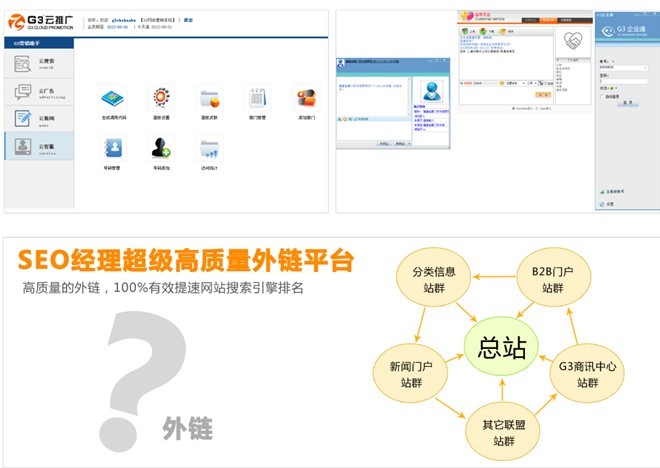Screen dimensions: 660x468
Task: Select Ctrl+Enter send radio option
Action: click(x=514, y=109)
